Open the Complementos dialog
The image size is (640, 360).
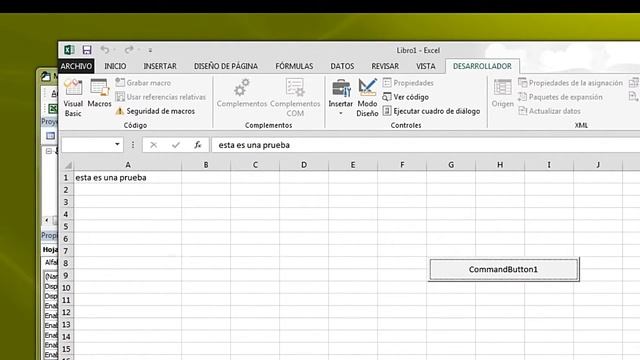coord(242,94)
